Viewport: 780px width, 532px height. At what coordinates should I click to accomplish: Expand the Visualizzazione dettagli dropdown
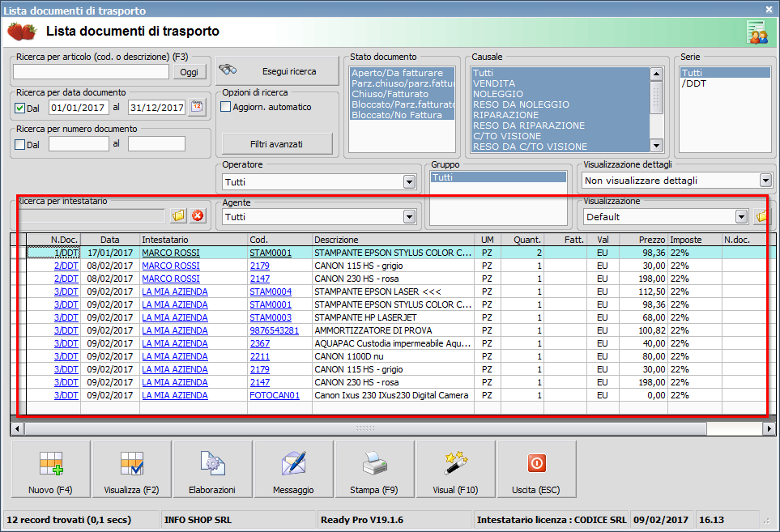(x=765, y=181)
